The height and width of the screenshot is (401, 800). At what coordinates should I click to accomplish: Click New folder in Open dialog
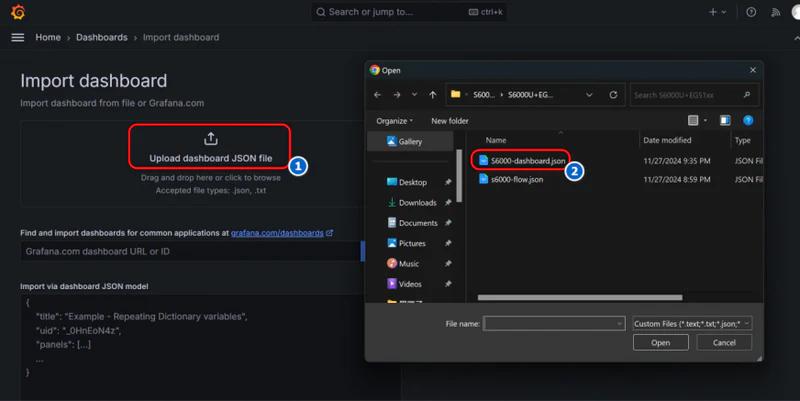click(x=449, y=121)
